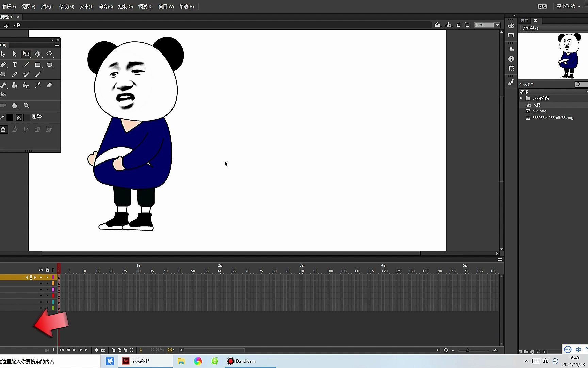Select the Lasso tool
The image size is (588, 368).
[49, 54]
